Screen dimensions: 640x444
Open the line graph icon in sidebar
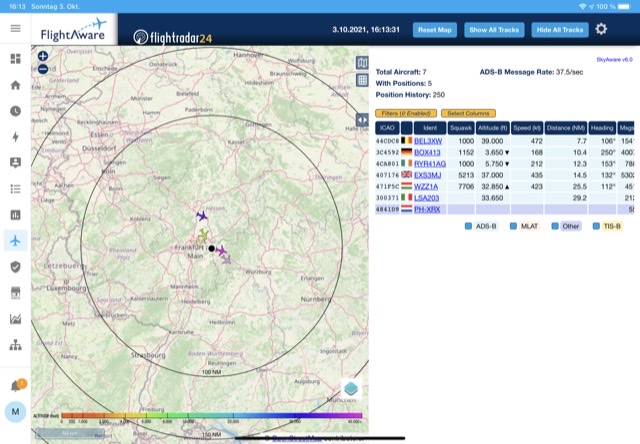pyautogui.click(x=16, y=319)
